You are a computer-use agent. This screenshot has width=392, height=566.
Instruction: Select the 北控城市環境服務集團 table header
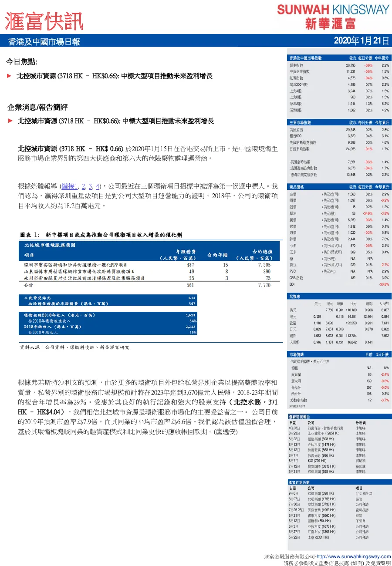[x=50, y=245]
